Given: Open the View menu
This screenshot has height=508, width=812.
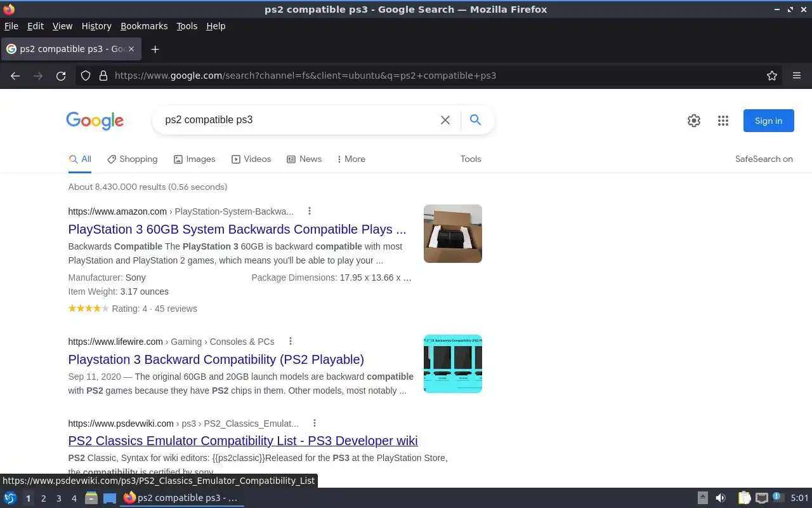Looking at the screenshot, I should [x=62, y=26].
